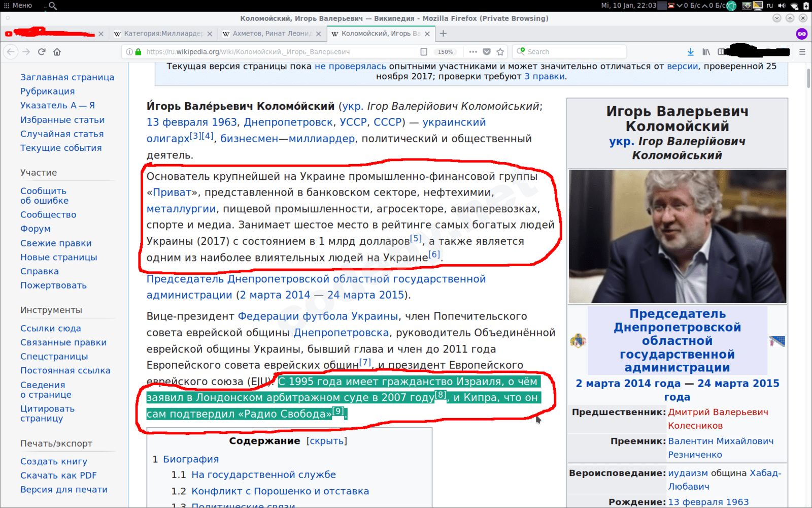Reload the current page

(42, 51)
